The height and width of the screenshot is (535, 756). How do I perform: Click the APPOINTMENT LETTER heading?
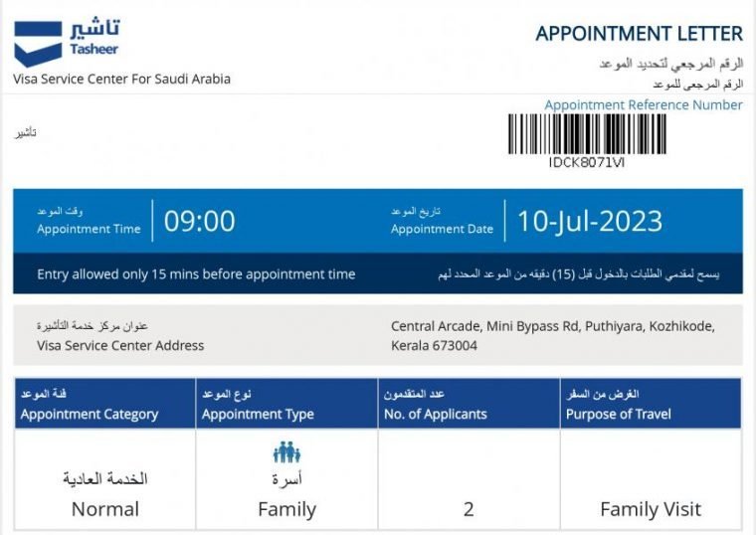[x=639, y=34]
